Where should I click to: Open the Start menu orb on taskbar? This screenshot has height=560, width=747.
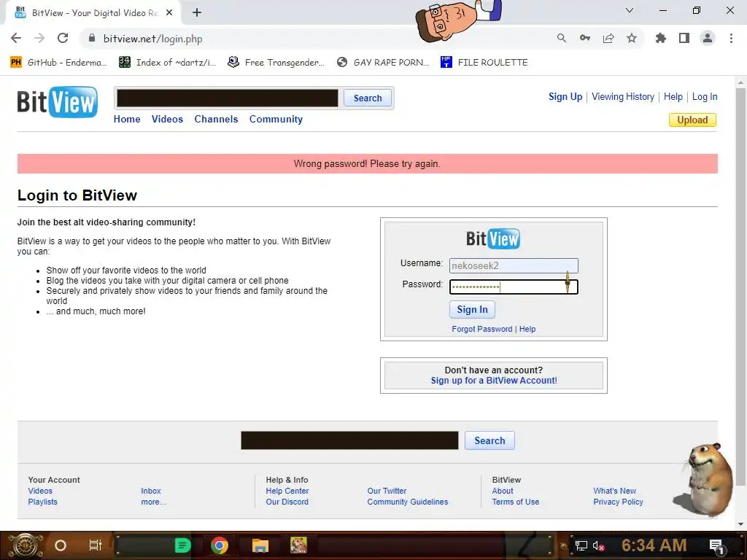[x=26, y=545]
